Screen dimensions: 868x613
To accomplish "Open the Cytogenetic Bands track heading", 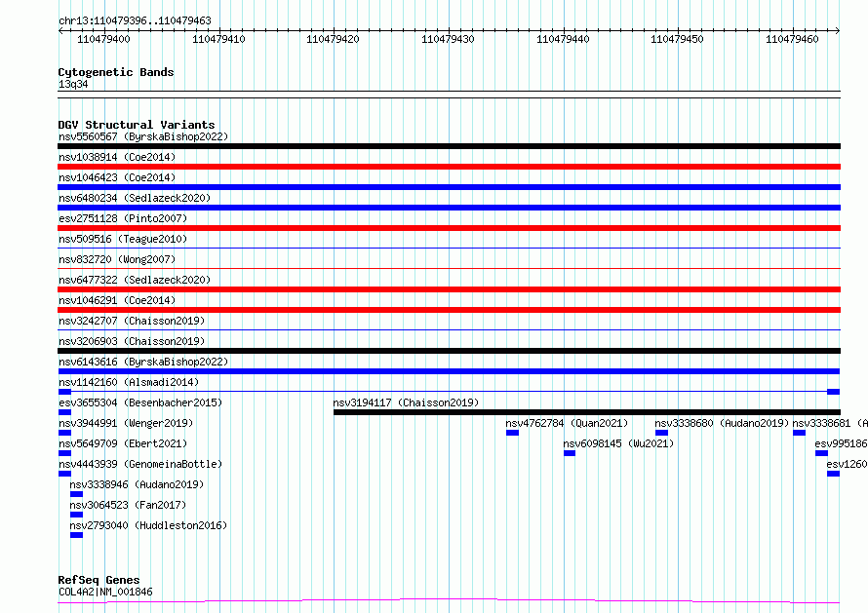I will (115, 72).
